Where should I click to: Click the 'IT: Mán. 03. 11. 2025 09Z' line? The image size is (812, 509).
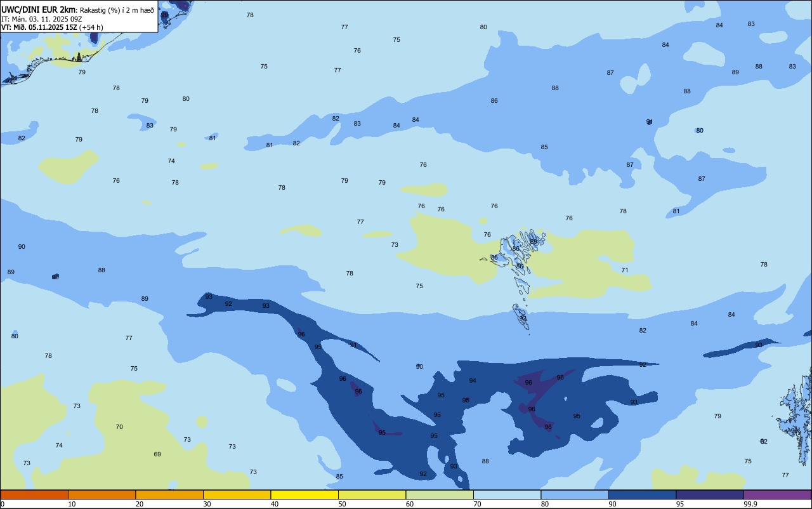click(43, 19)
